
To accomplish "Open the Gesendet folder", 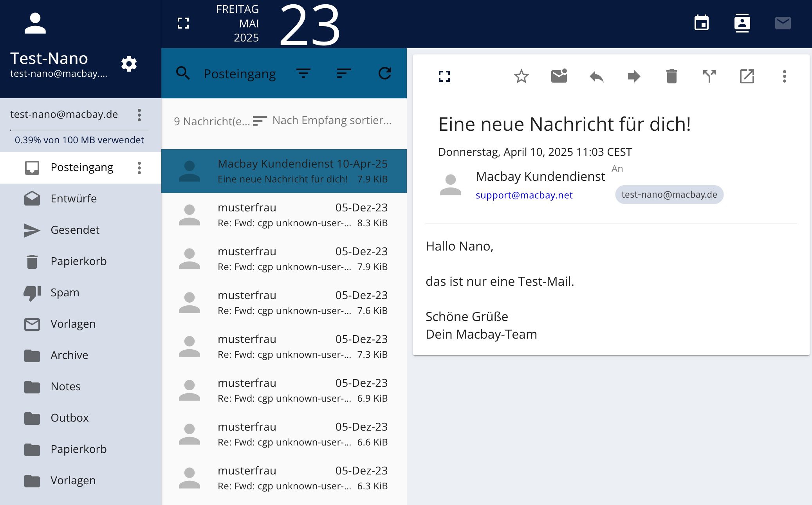I will pos(81,230).
